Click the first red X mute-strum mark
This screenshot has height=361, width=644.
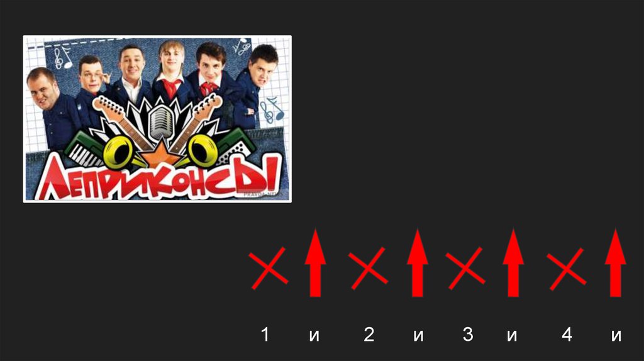tap(269, 268)
